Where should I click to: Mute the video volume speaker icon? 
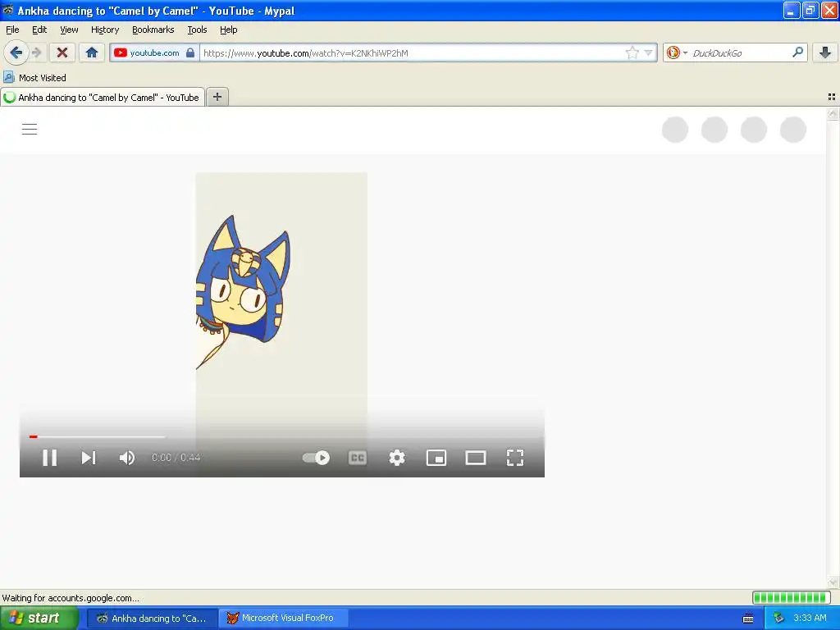tap(127, 458)
